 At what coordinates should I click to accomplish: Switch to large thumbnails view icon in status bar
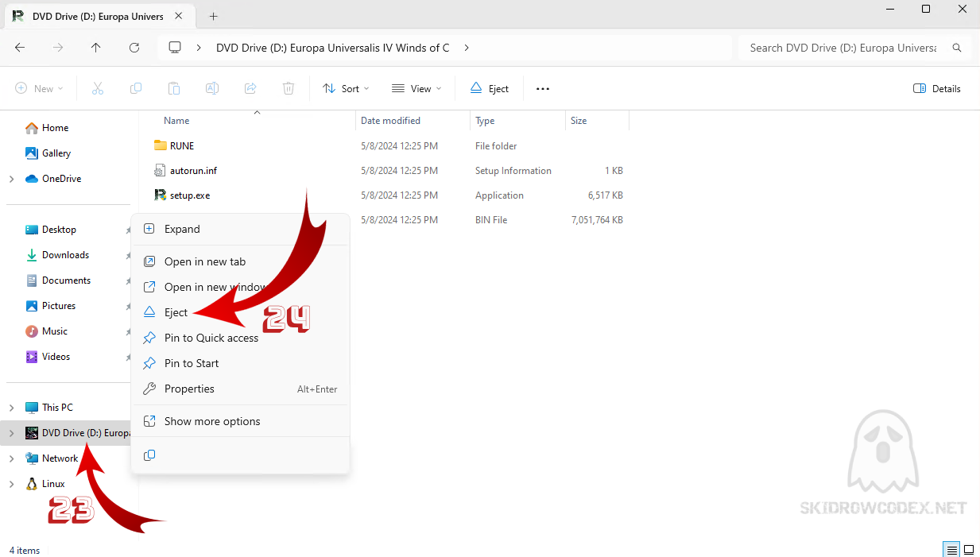(x=969, y=550)
